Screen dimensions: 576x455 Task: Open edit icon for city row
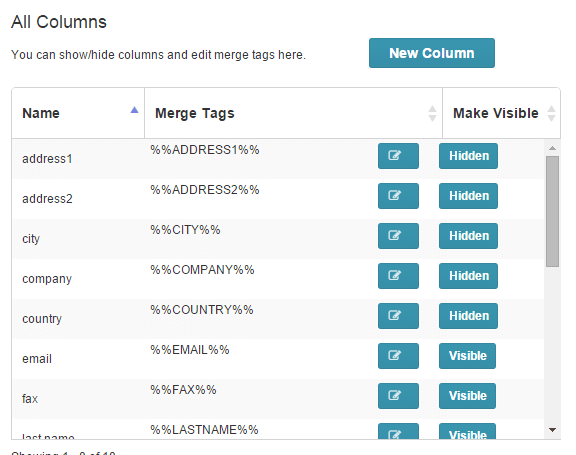398,236
